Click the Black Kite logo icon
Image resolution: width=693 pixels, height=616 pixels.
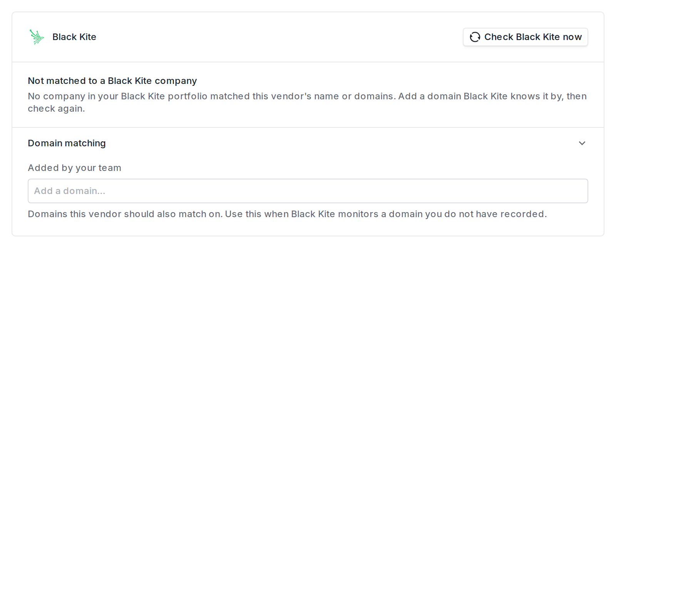(x=37, y=37)
